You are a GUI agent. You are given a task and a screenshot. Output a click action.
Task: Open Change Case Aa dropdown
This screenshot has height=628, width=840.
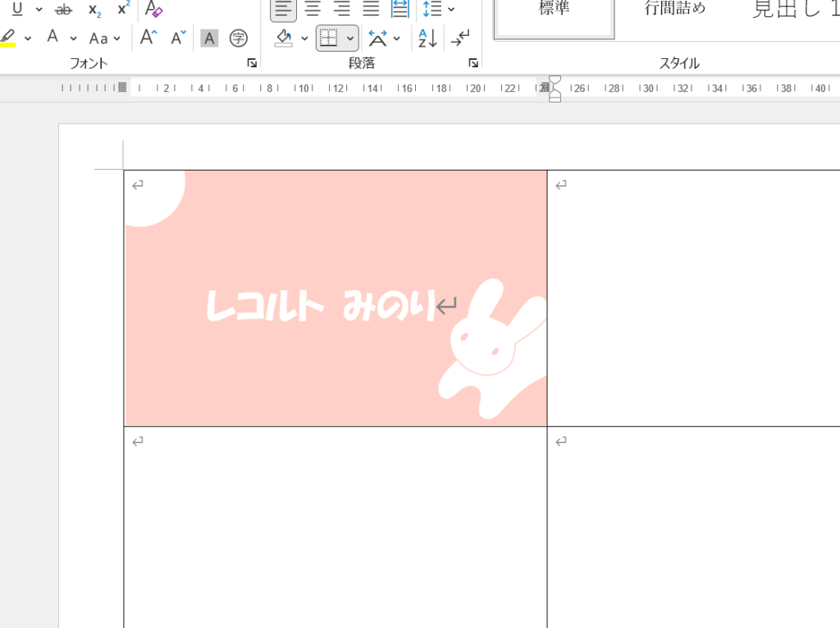coord(104,39)
